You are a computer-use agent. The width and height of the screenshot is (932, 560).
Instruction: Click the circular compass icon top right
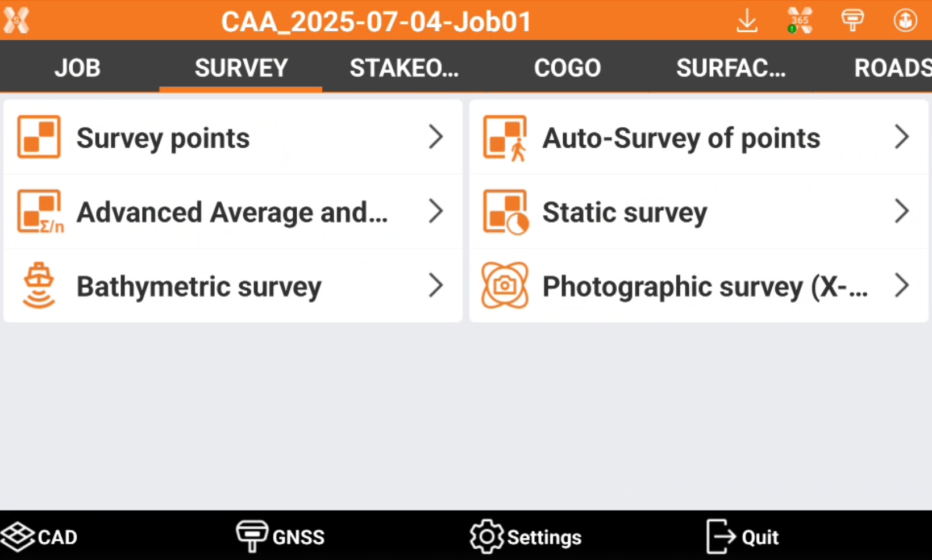click(x=905, y=21)
